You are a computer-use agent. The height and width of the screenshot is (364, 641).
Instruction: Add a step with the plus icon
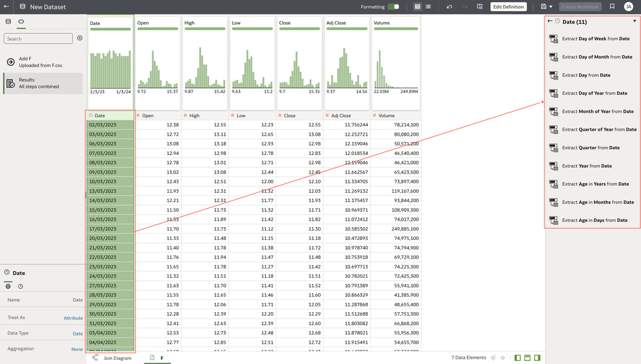click(80, 38)
